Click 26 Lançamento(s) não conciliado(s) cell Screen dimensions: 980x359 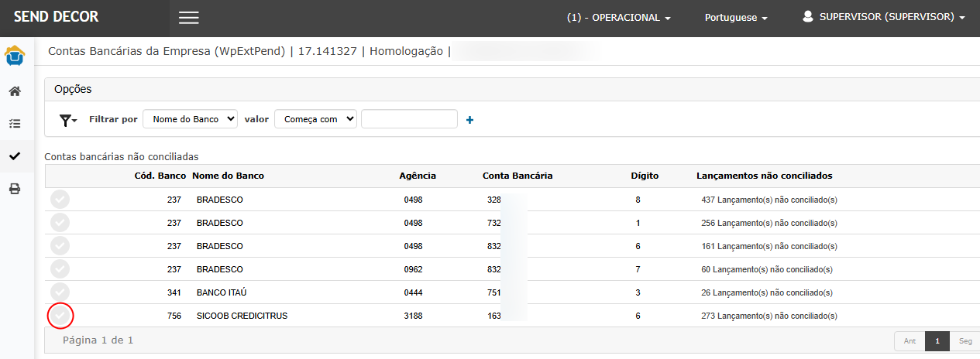point(767,292)
